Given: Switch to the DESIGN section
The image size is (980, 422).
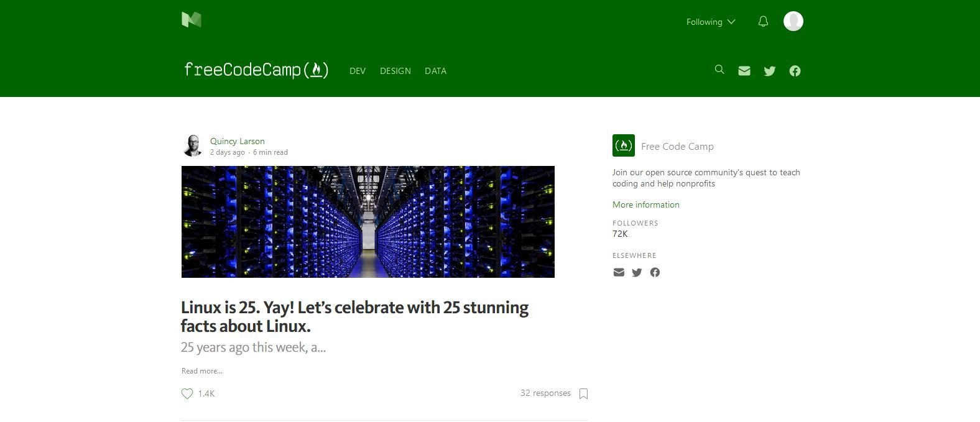Looking at the screenshot, I should pos(395,71).
